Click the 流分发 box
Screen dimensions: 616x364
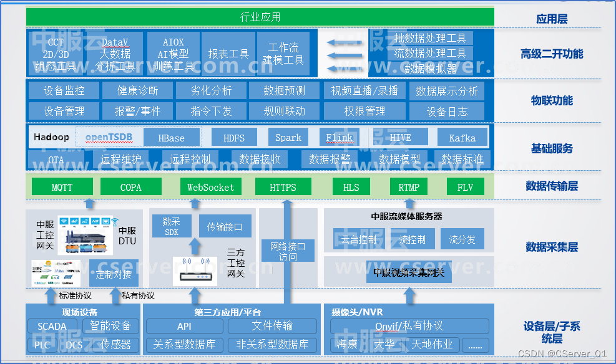pos(462,239)
